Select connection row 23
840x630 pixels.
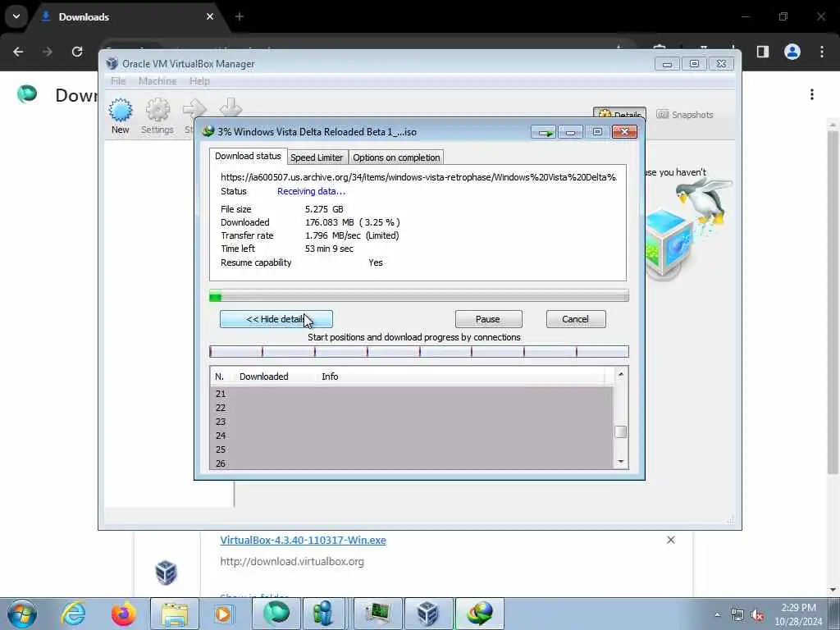tap(412, 422)
